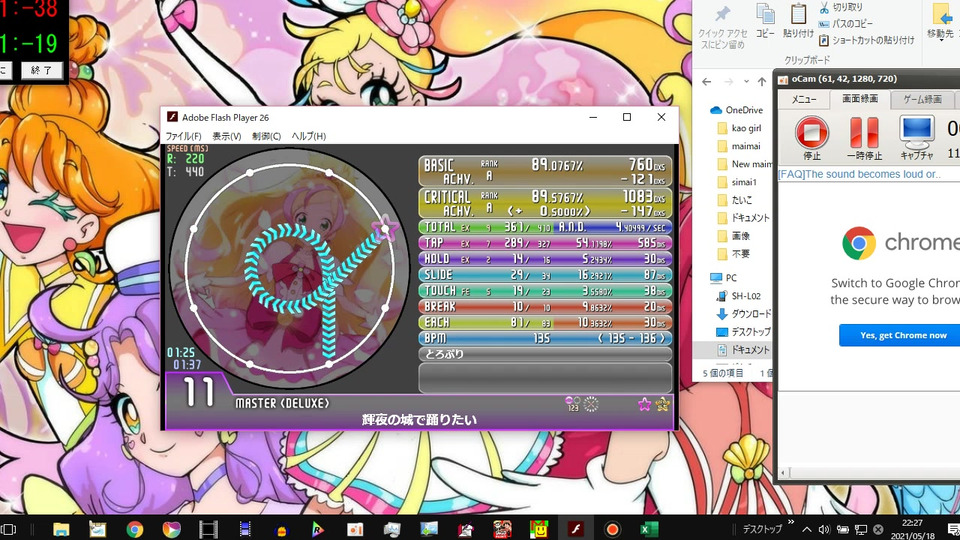
Task: Click the 切り取り scissors button
Action: pos(841,7)
